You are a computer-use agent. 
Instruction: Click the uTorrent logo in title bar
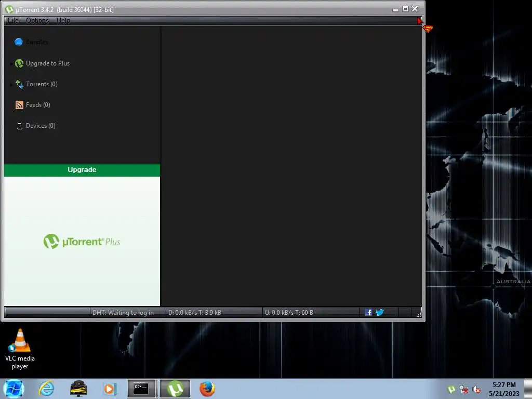9,9
